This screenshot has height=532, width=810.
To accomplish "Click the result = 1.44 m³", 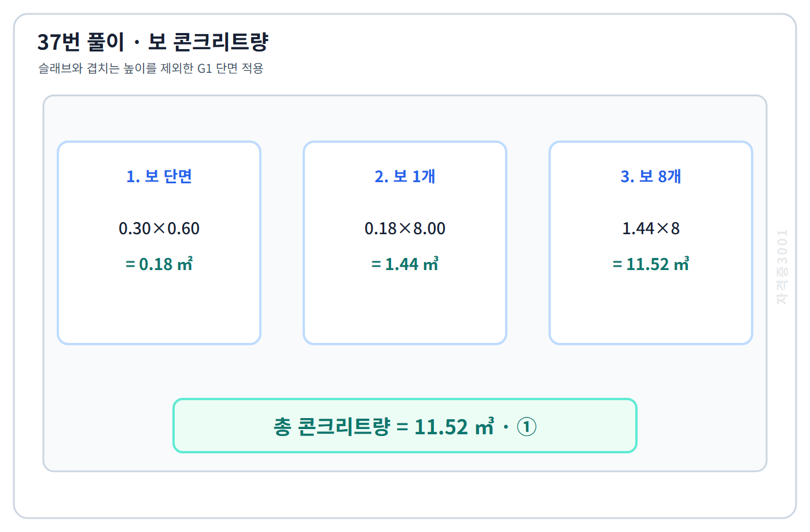I will (405, 264).
